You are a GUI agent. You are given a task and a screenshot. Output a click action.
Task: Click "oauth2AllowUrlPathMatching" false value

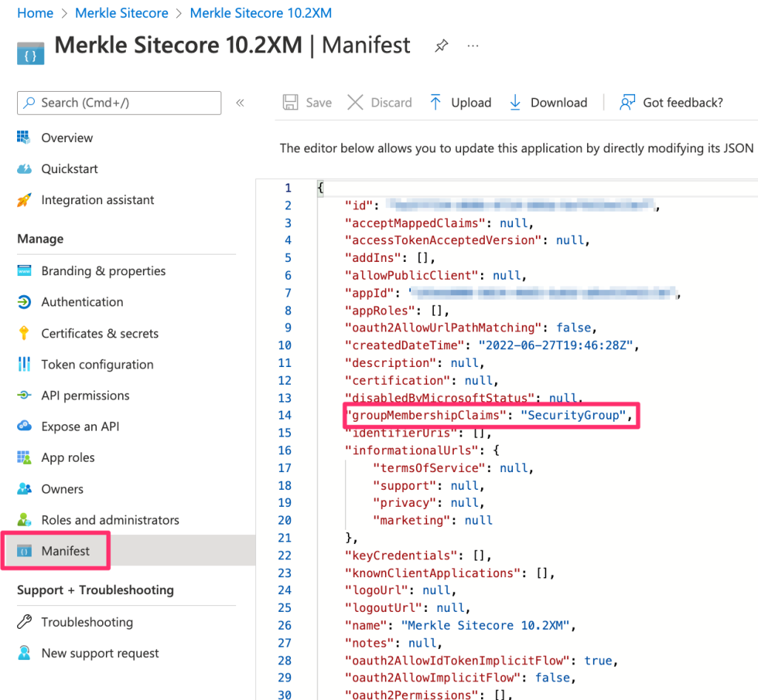click(x=574, y=328)
